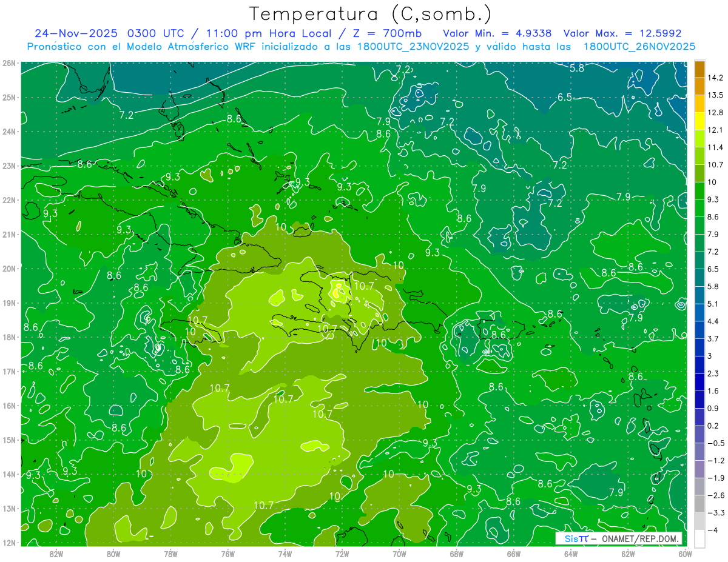Image resolution: width=728 pixels, height=562 pixels.
Task: Click the 3.7 label on the color scale
Action: click(713, 338)
